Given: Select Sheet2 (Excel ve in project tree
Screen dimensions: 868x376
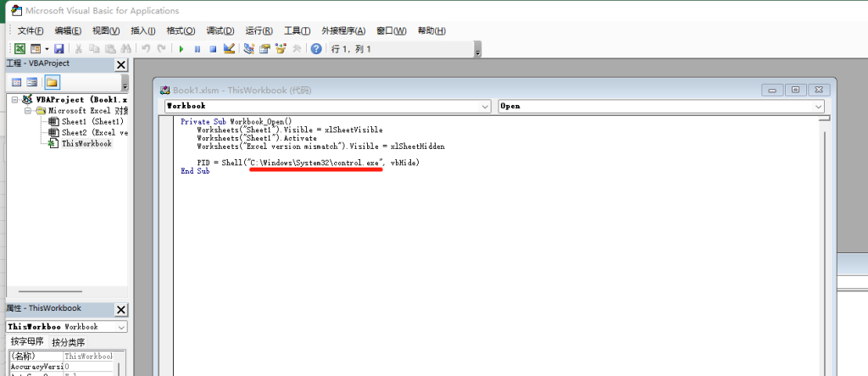Looking at the screenshot, I should tap(94, 133).
